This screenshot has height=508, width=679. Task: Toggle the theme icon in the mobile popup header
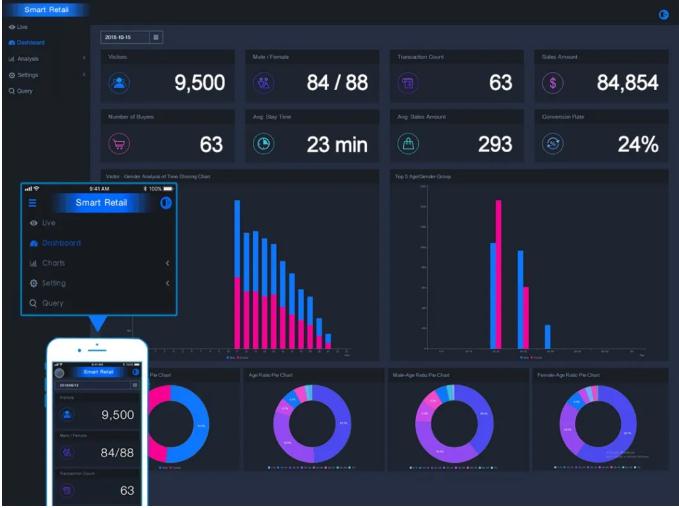[x=165, y=203]
